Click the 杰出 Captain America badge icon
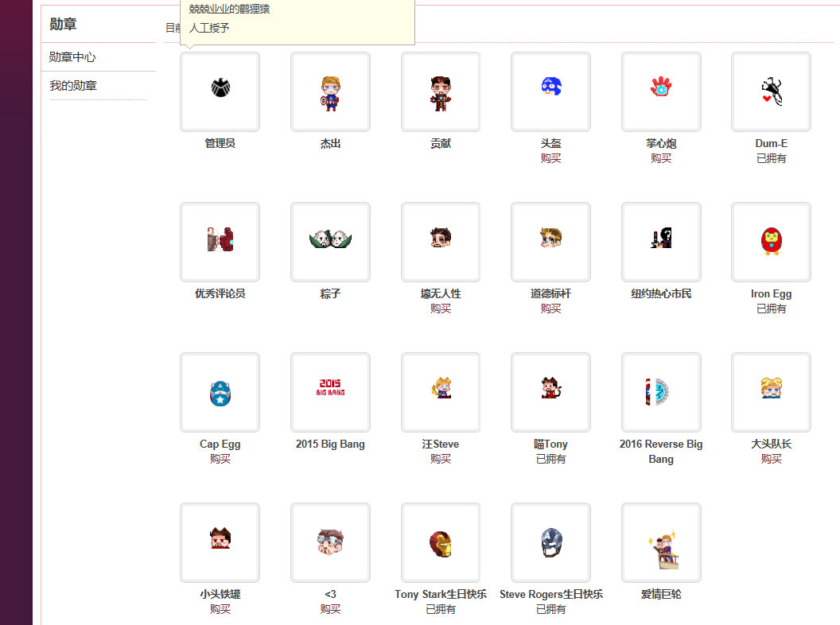Viewport: 840px width, 625px height. (329, 90)
